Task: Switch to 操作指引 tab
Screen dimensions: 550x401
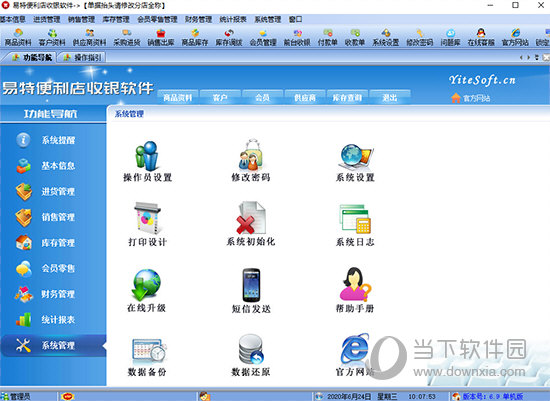Action: (x=82, y=57)
